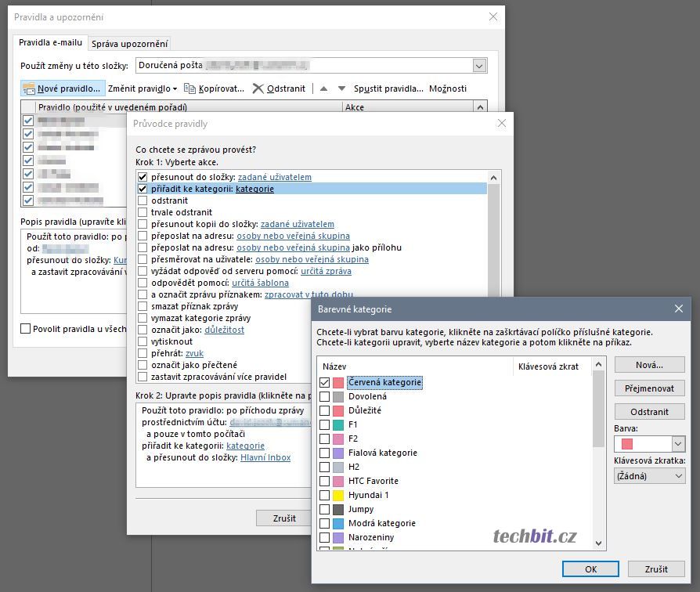Check the Modrá kategorie checkbox
Viewport: 700px width, 592px height.
click(325, 523)
